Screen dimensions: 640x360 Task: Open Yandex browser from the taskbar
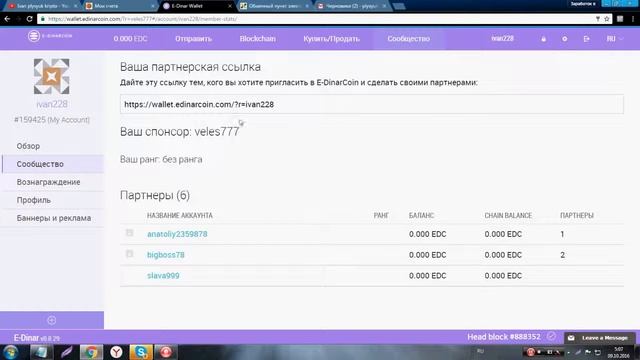116,352
